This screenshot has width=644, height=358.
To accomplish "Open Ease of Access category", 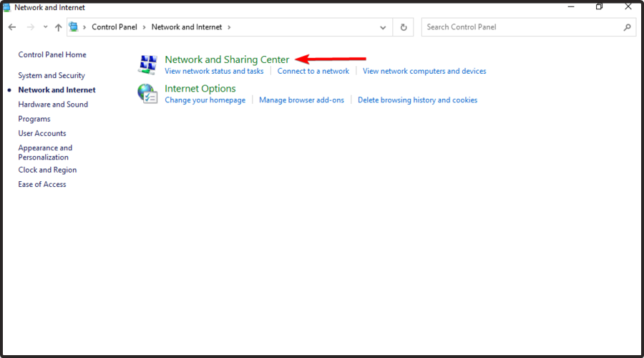I will click(42, 184).
